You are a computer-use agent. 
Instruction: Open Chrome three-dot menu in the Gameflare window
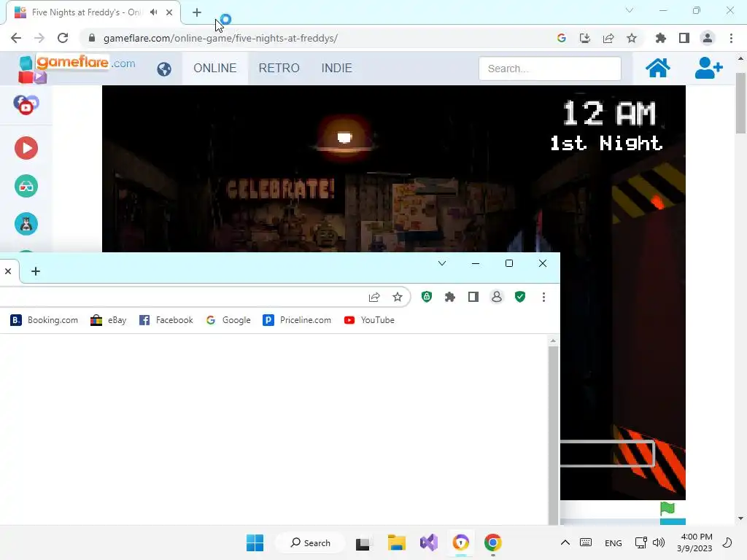tap(731, 38)
